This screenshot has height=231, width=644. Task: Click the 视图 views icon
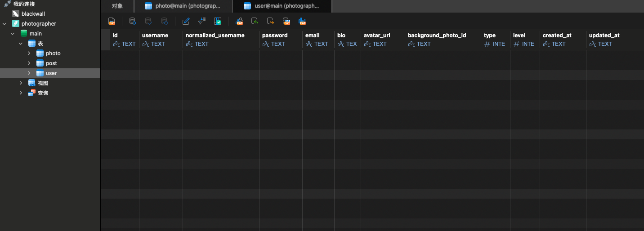click(32, 83)
